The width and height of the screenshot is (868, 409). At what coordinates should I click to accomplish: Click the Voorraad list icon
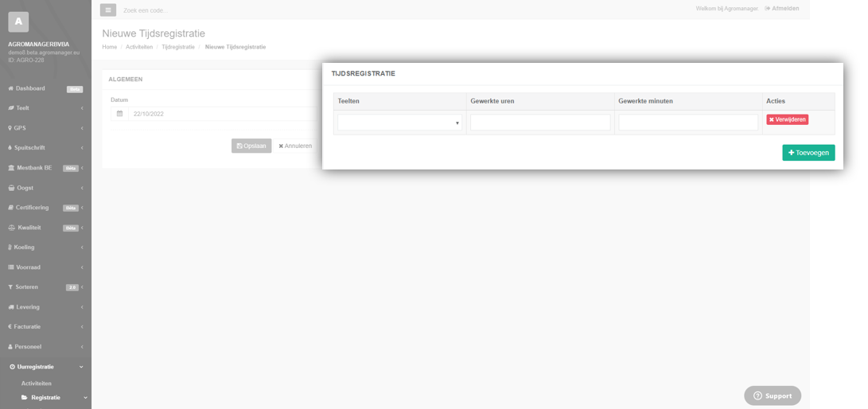tap(11, 267)
